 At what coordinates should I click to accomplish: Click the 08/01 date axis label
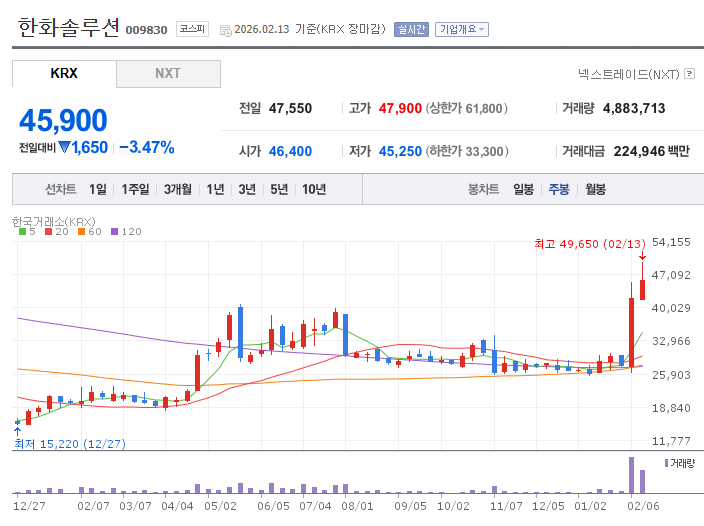(x=357, y=506)
